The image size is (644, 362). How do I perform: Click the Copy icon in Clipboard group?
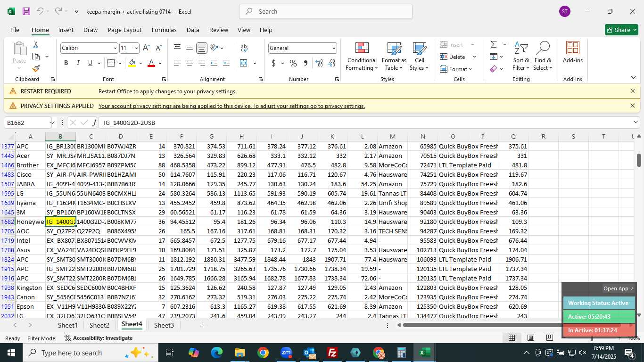pyautogui.click(x=36, y=57)
